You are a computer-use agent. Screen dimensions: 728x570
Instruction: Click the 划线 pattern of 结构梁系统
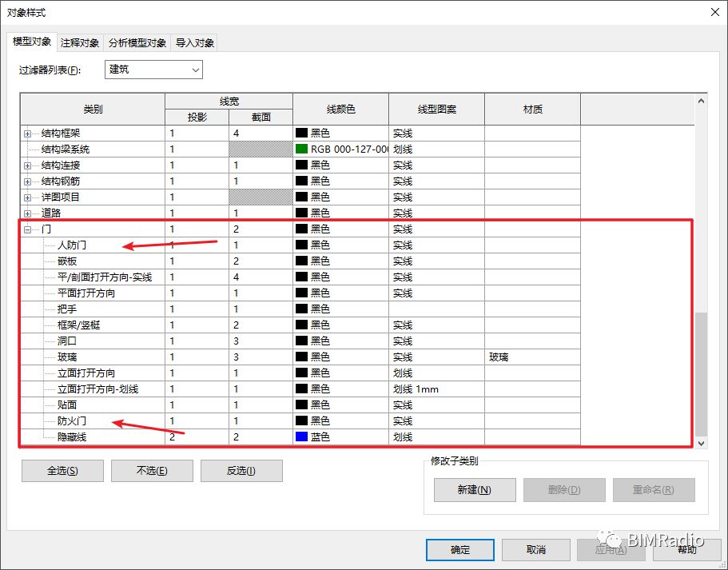(436, 149)
